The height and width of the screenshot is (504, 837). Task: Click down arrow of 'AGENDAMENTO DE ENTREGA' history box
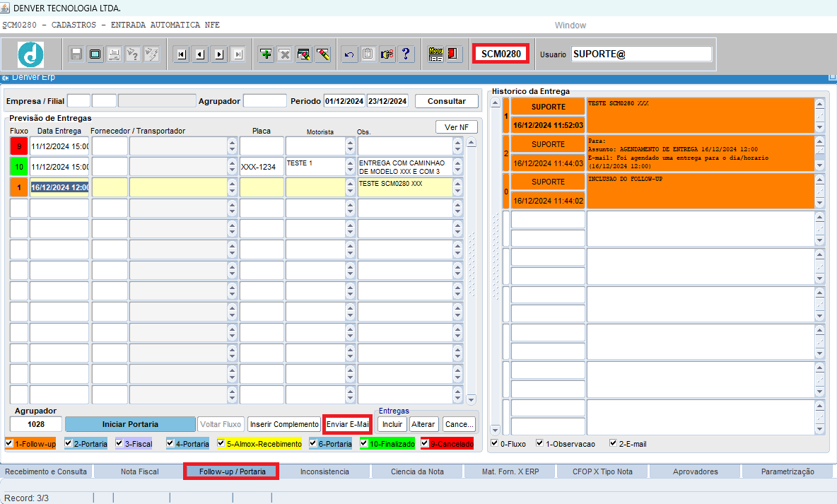(820, 165)
